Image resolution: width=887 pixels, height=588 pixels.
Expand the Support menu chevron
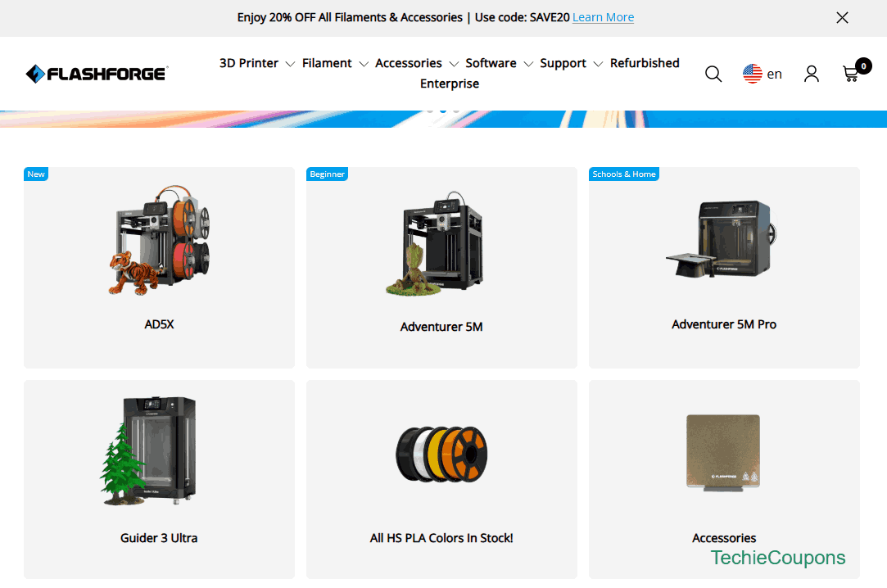tap(598, 64)
